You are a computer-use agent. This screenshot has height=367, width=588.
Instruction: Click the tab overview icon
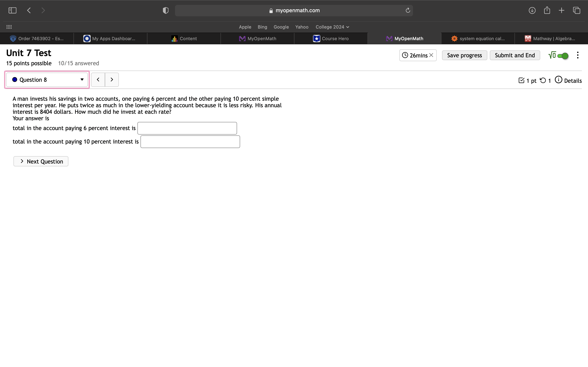pos(576,10)
